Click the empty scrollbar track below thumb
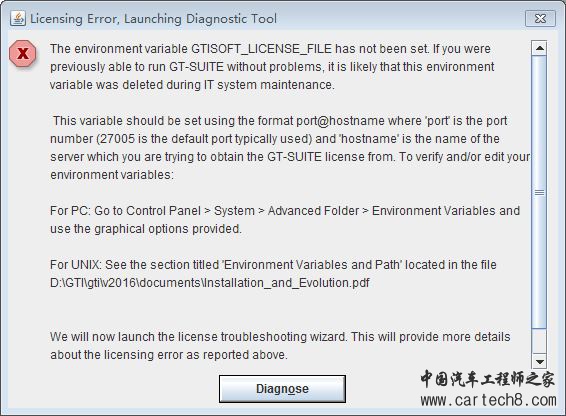The width and height of the screenshot is (566, 416). [539, 341]
